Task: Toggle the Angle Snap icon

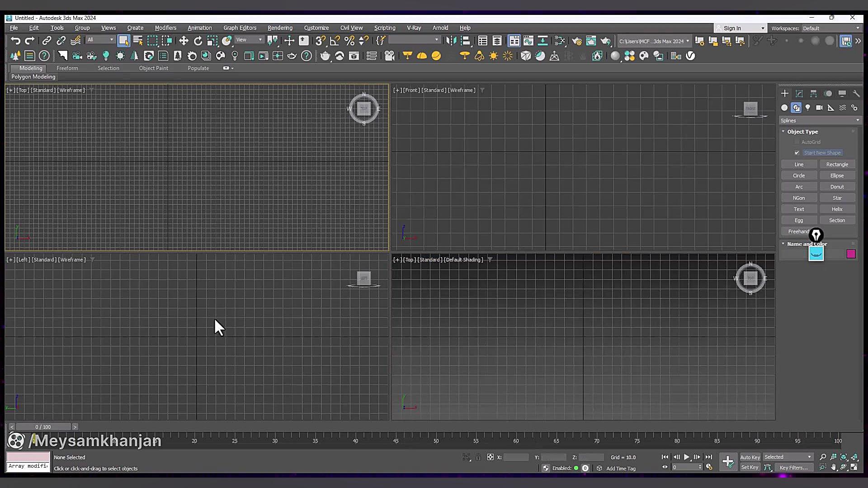Action: coord(335,41)
